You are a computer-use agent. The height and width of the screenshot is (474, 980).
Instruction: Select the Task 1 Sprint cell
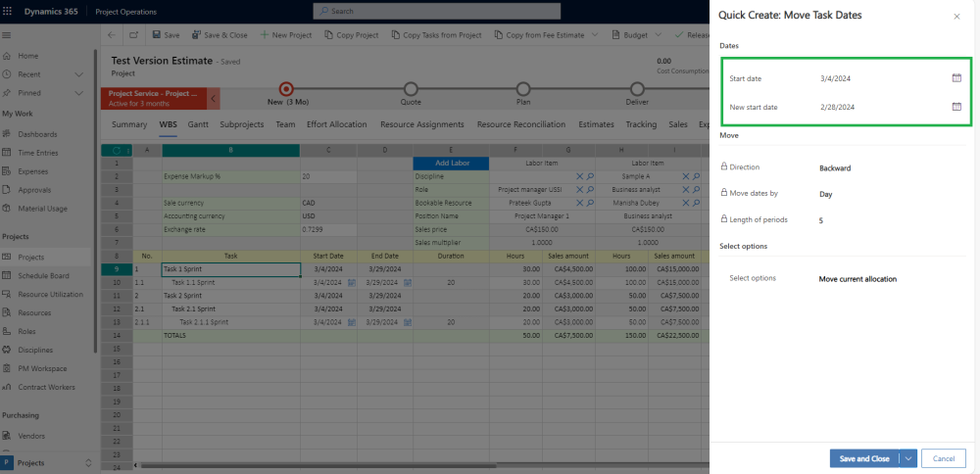tap(231, 269)
